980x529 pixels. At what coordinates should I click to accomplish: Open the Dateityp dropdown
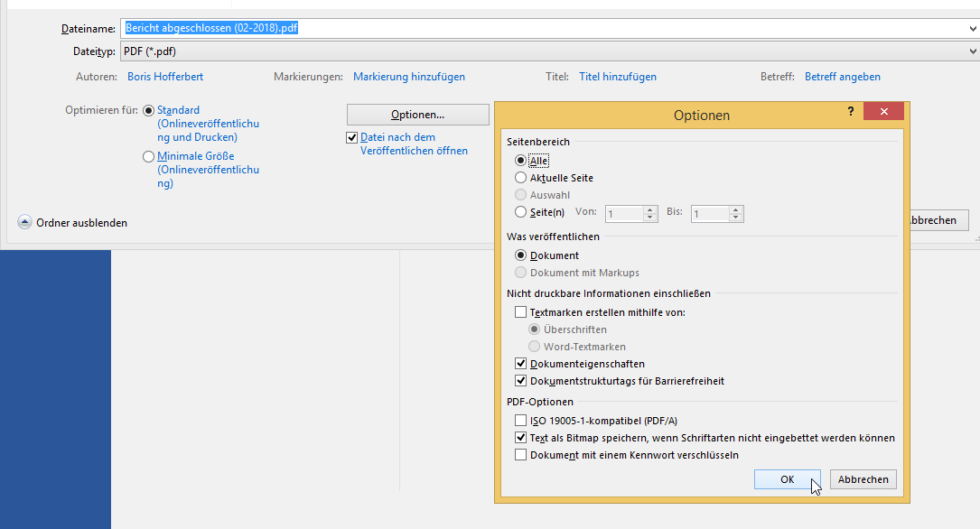pyautogui.click(x=971, y=51)
